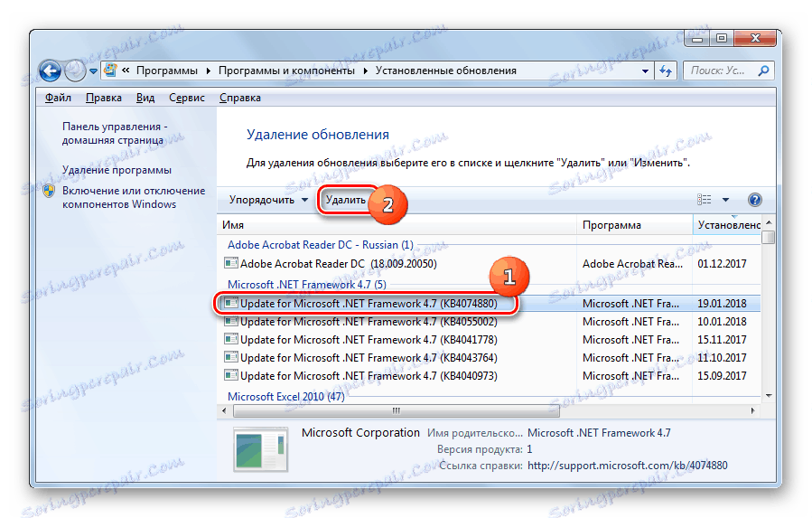Click the horizontal scrollbar right arrow
The width and height of the screenshot is (812, 518).
click(x=752, y=410)
